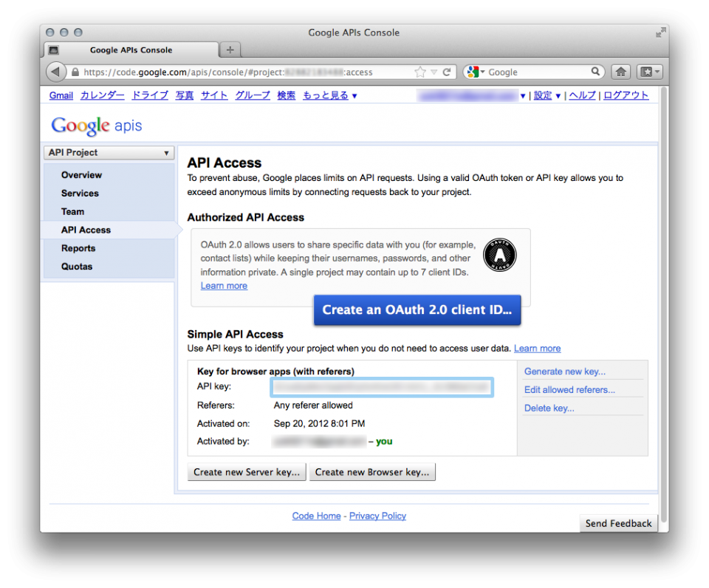Click the back navigation arrow

56,72
